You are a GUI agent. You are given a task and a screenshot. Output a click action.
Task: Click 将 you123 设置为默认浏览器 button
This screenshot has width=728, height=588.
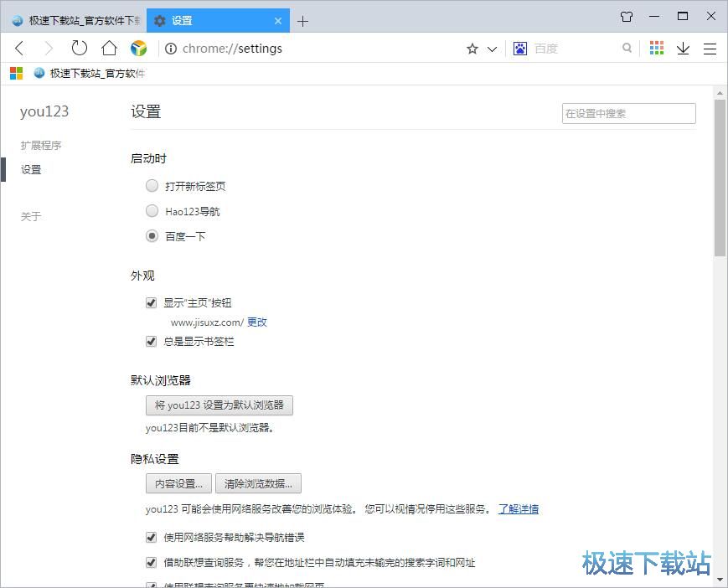pos(219,405)
